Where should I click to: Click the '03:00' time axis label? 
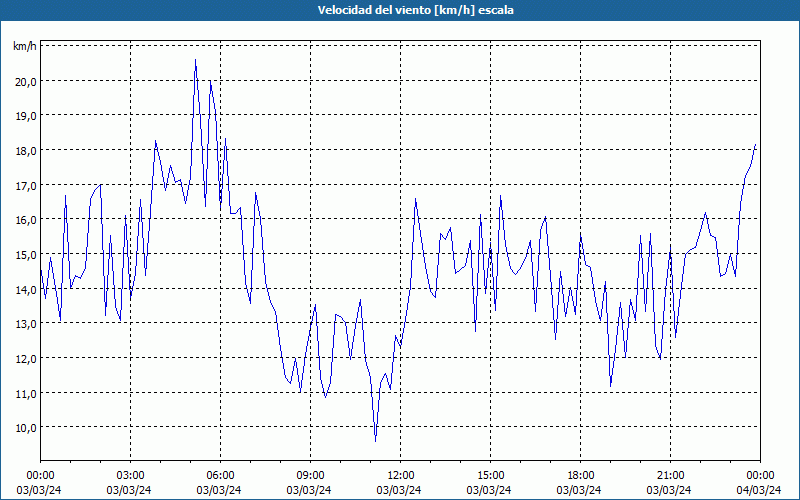click(131, 476)
